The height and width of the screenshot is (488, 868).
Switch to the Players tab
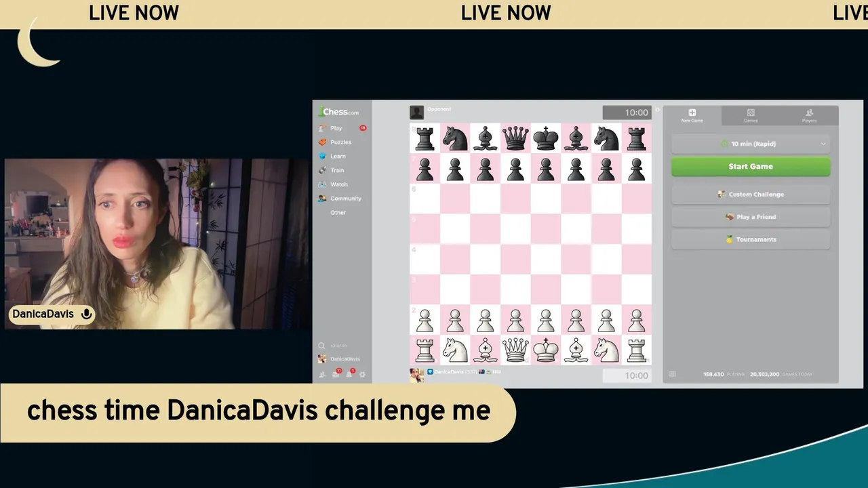click(809, 115)
